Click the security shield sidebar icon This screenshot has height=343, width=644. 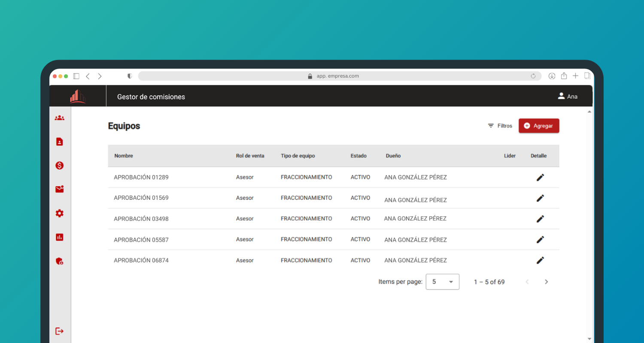(60, 261)
